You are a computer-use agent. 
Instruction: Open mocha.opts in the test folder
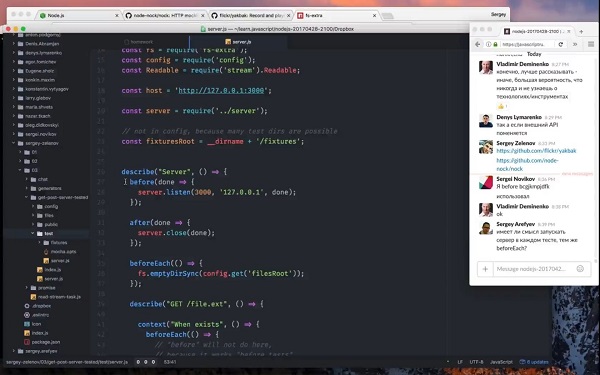tap(59, 252)
